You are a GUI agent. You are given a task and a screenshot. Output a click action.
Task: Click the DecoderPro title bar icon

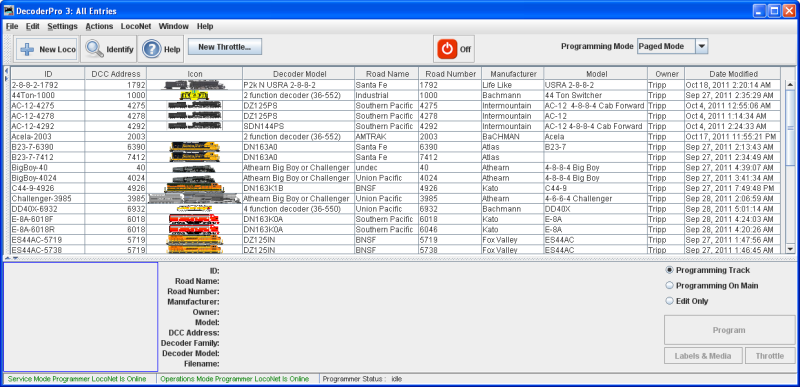[x=9, y=11]
